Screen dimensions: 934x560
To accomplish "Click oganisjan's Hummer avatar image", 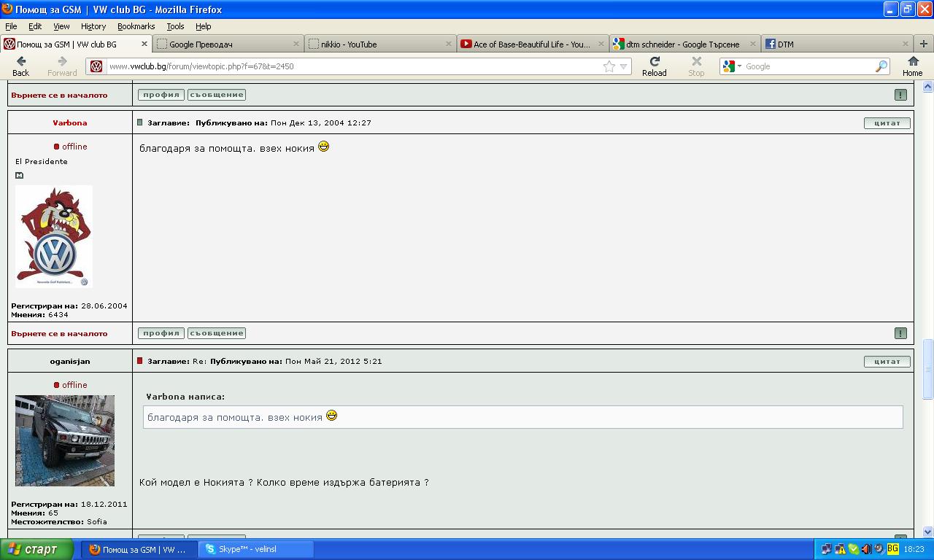I will coord(65,440).
